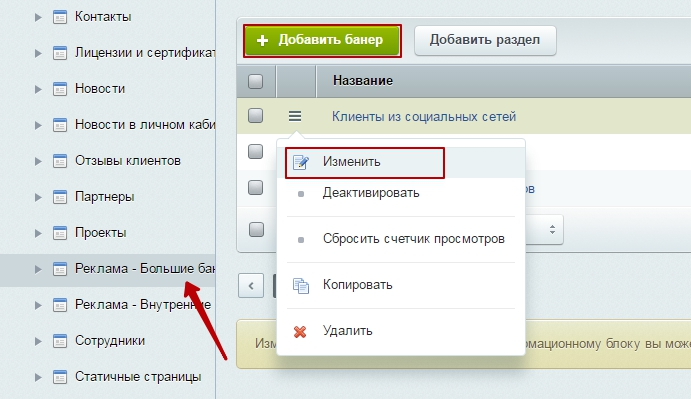
Task: Click the dot icon beside Сбросить счетчик
Action: coord(301,240)
